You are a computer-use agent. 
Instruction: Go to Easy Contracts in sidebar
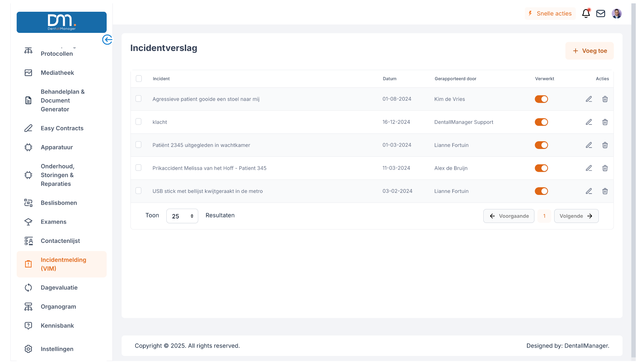pos(62,128)
